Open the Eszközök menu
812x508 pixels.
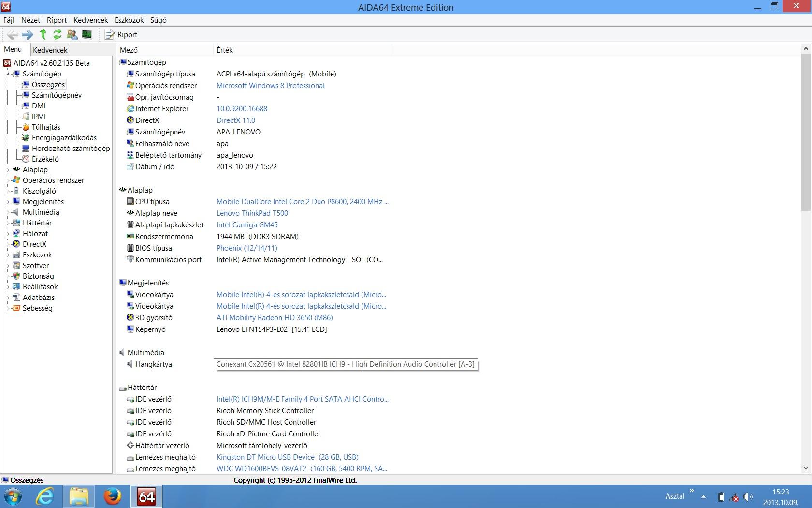tap(129, 20)
